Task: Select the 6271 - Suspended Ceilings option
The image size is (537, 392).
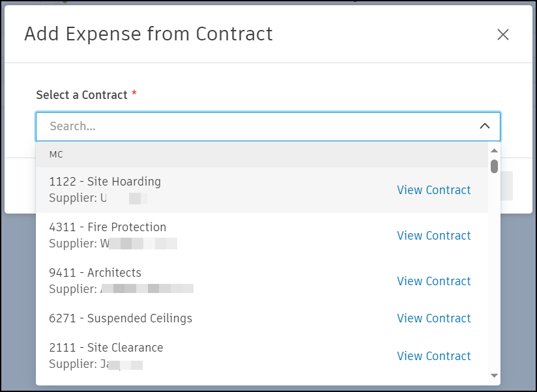Action: [121, 318]
